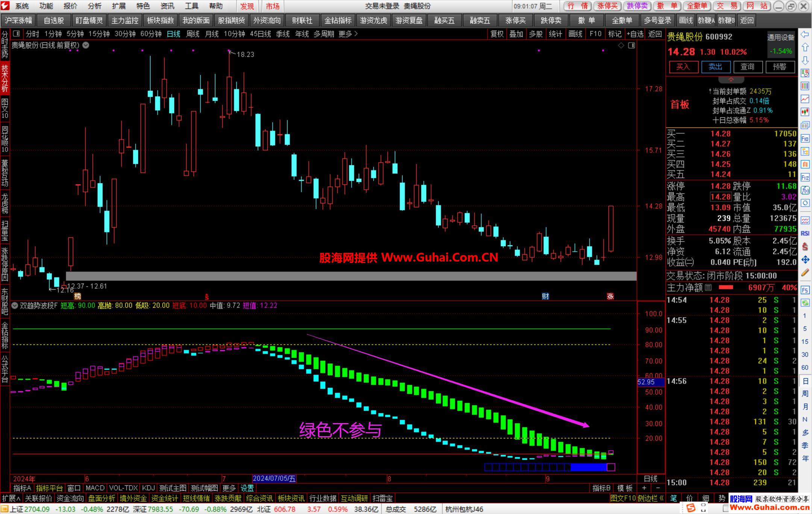Select the 15 minute period in right sidebar
The height and width of the screenshot is (514, 812).
click(805, 341)
